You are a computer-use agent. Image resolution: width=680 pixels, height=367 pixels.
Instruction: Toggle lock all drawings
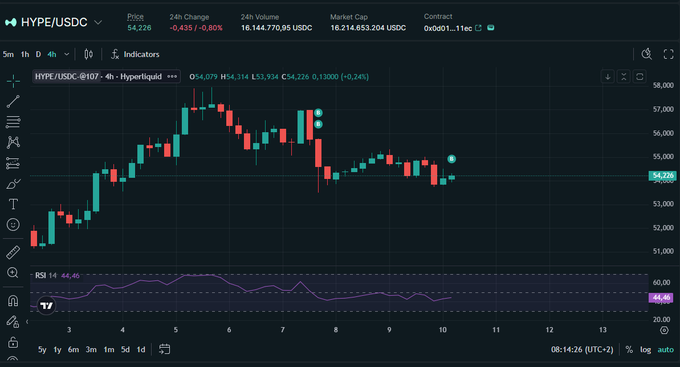point(13,342)
